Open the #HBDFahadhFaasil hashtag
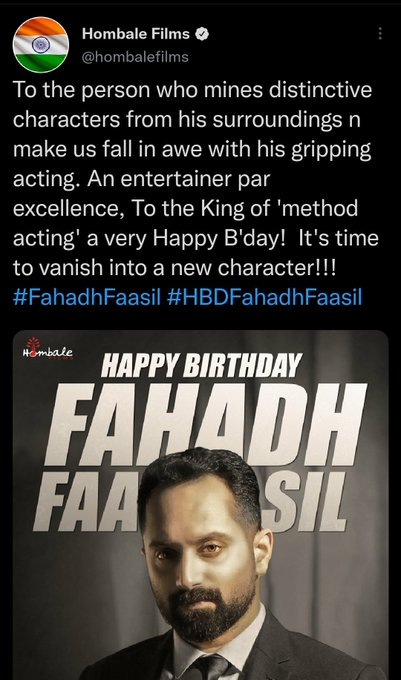Screen dimensions: 401x680 point(264,298)
